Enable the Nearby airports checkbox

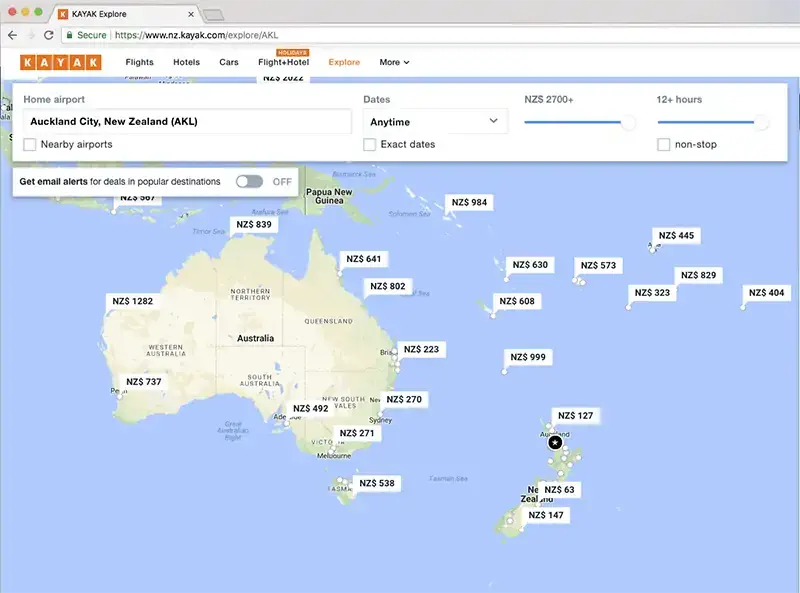[30, 145]
